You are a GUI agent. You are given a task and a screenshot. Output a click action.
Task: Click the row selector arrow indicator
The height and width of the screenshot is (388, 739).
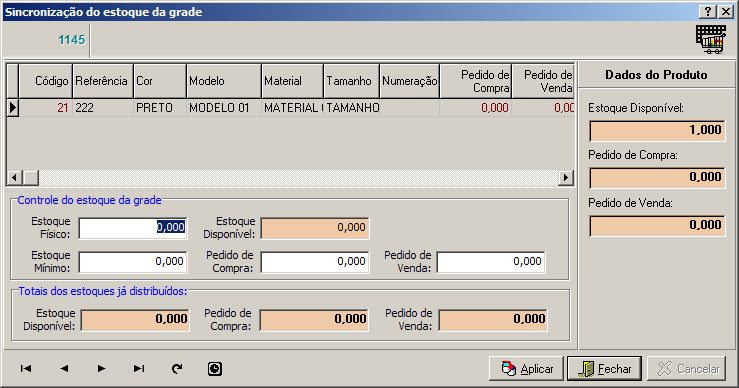click(x=13, y=108)
